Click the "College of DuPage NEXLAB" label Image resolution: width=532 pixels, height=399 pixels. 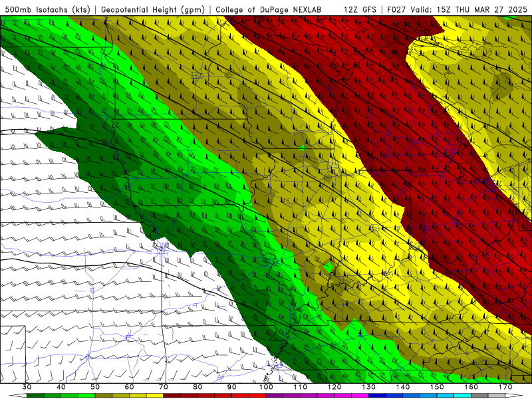[x=269, y=10]
